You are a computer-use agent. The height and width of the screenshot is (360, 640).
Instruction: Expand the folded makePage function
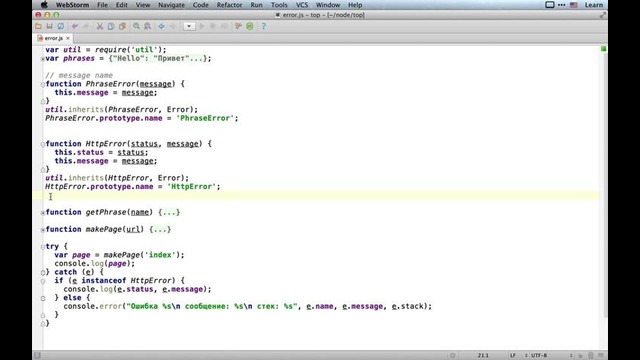click(x=43, y=230)
